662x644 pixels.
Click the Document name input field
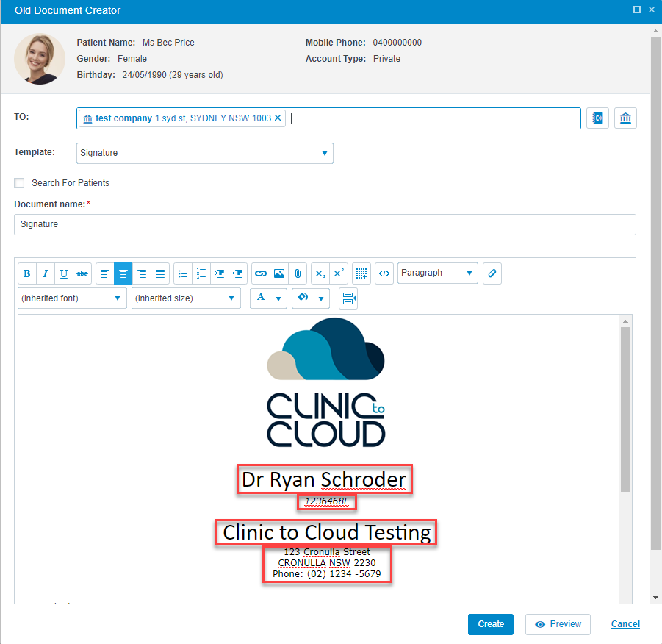click(325, 224)
